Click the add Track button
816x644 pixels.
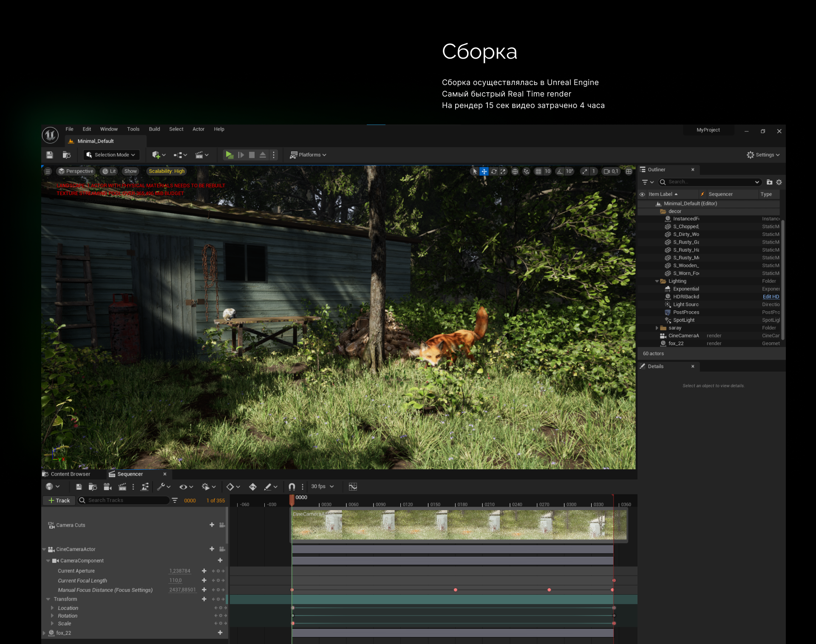click(x=59, y=500)
